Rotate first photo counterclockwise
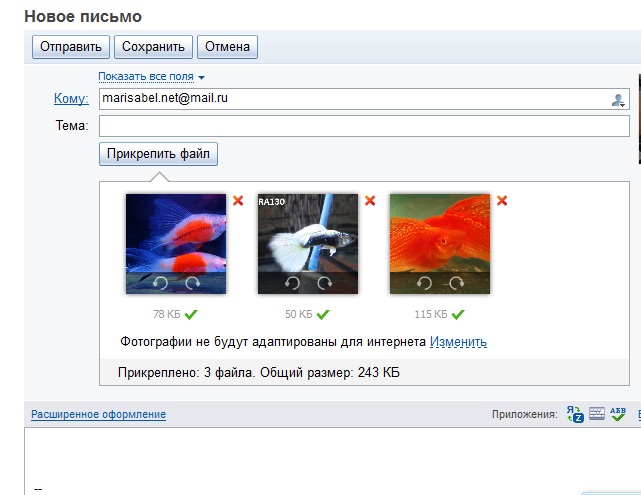 pos(160,283)
